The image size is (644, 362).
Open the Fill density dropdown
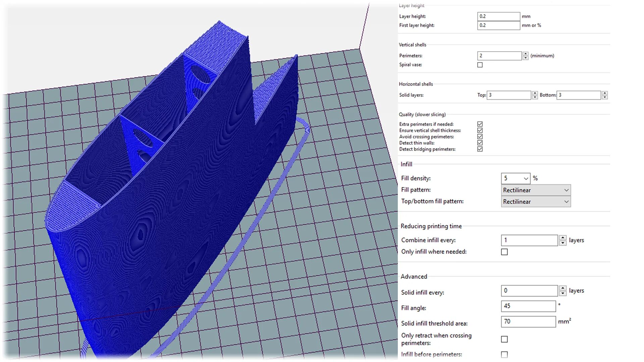526,179
